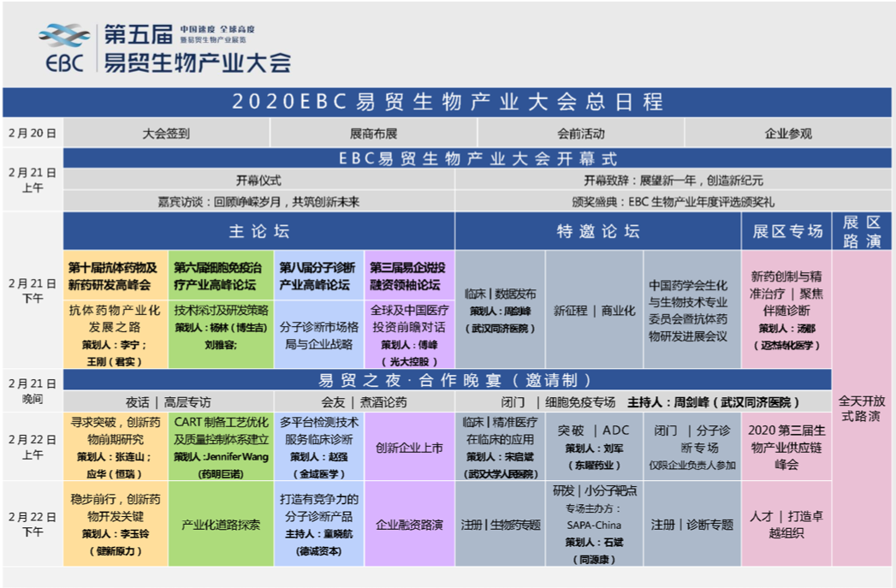Click 全天开放式路演 cell

[862, 408]
